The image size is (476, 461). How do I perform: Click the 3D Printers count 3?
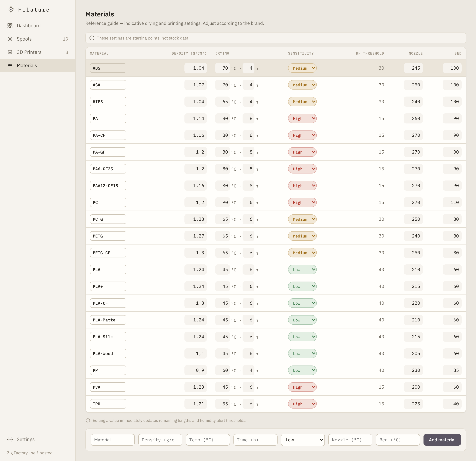click(67, 52)
